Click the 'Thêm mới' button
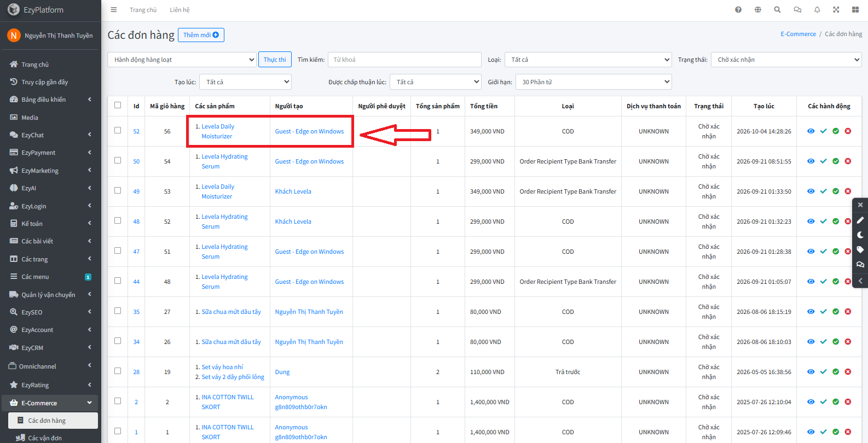Screen dimensions: 868x443 click(x=201, y=35)
